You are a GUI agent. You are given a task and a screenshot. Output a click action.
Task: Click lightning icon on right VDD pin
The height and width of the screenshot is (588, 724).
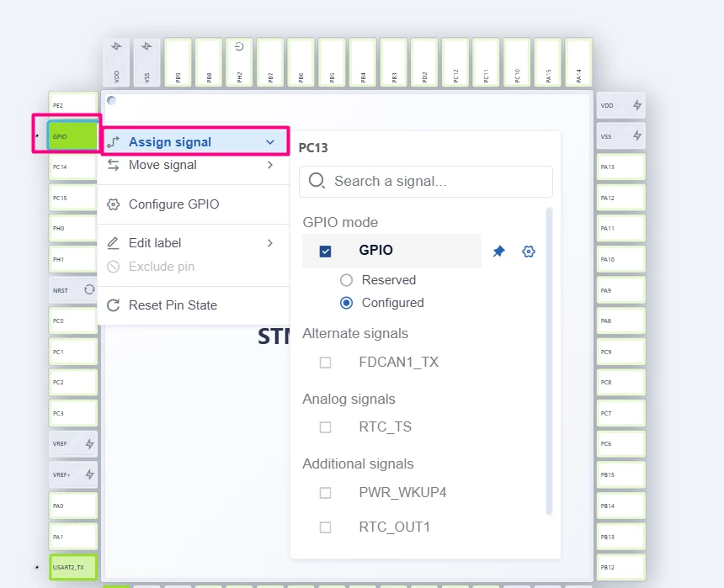click(637, 105)
